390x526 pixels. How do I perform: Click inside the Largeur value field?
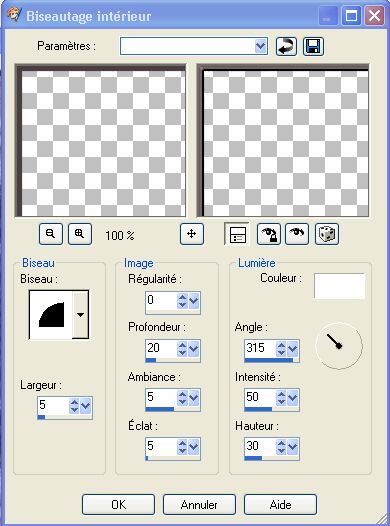tap(53, 405)
